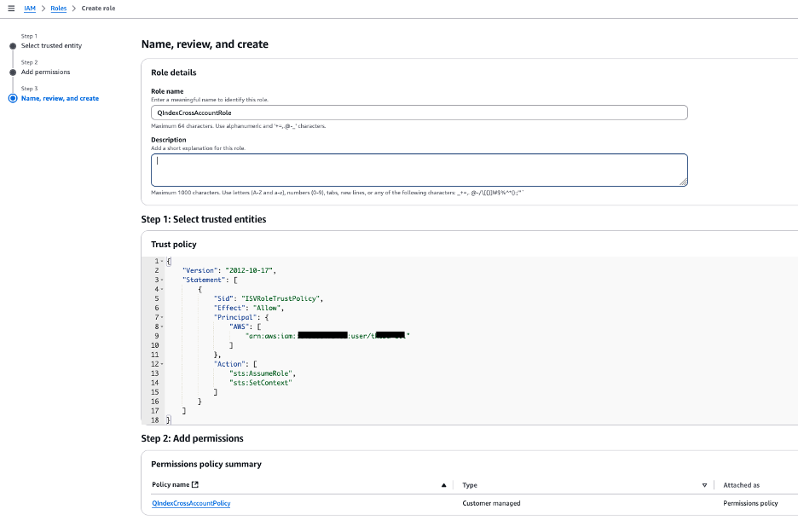798x532 pixels.
Task: Collapse the Principal block on line 7
Action: (162, 316)
